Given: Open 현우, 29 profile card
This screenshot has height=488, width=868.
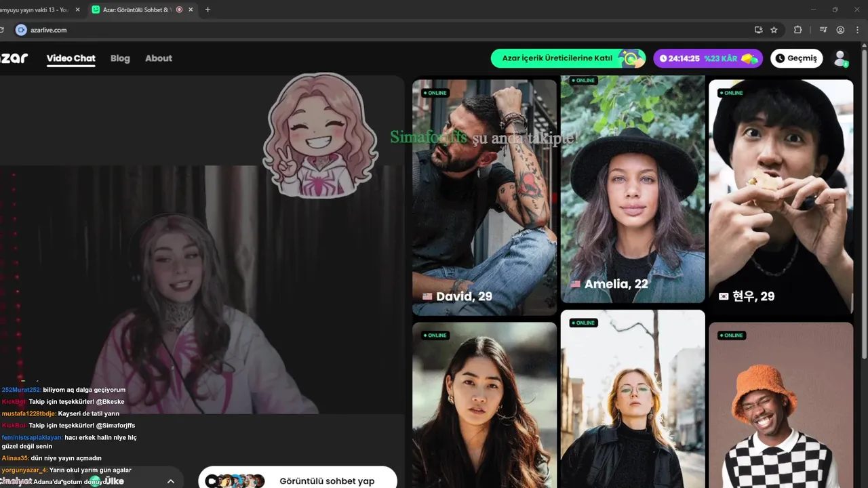Looking at the screenshot, I should pos(781,197).
